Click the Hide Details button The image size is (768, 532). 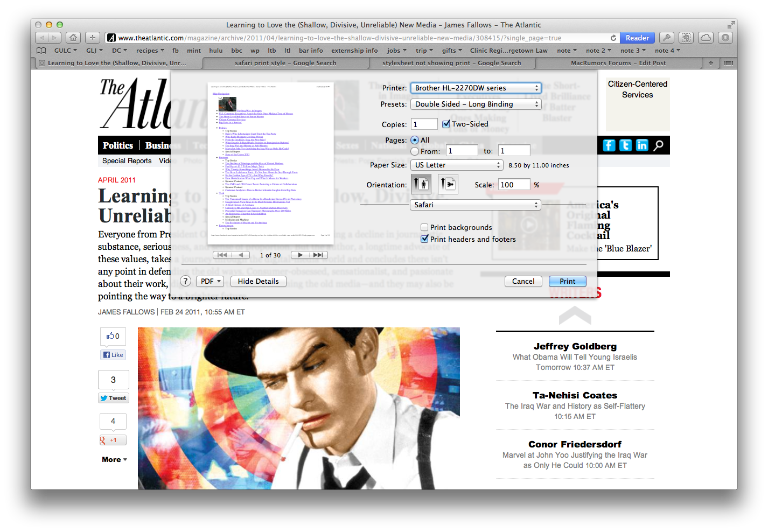(x=258, y=281)
